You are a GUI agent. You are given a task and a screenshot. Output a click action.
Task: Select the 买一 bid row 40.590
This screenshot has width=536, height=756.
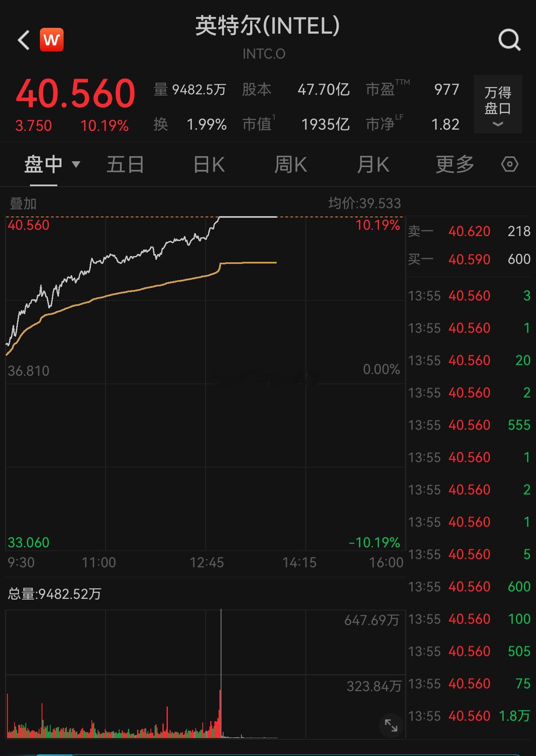pyautogui.click(x=469, y=259)
